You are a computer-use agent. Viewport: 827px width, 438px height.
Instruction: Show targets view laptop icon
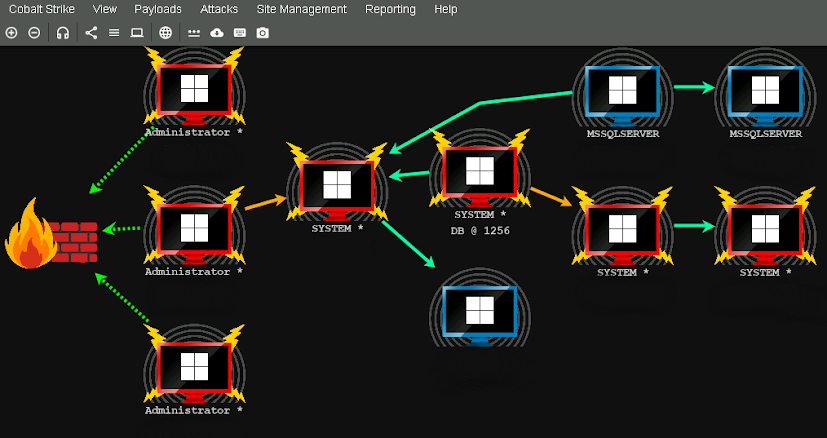tap(137, 32)
